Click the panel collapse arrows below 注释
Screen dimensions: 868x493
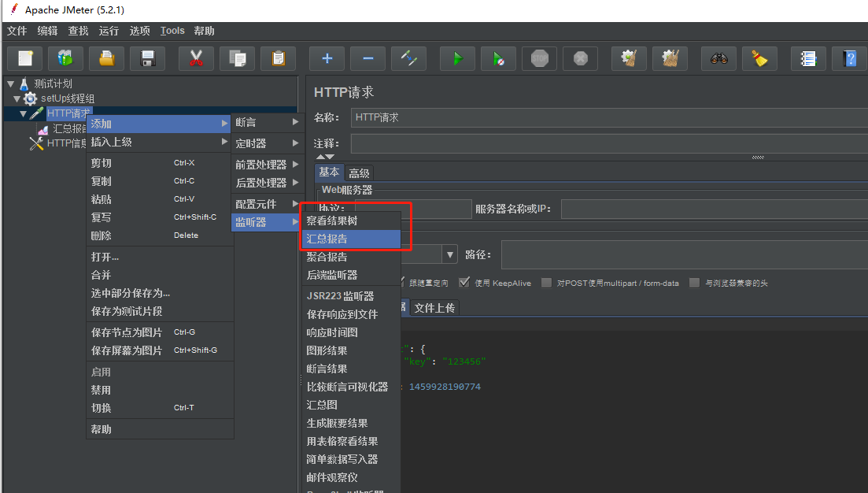pyautogui.click(x=325, y=158)
